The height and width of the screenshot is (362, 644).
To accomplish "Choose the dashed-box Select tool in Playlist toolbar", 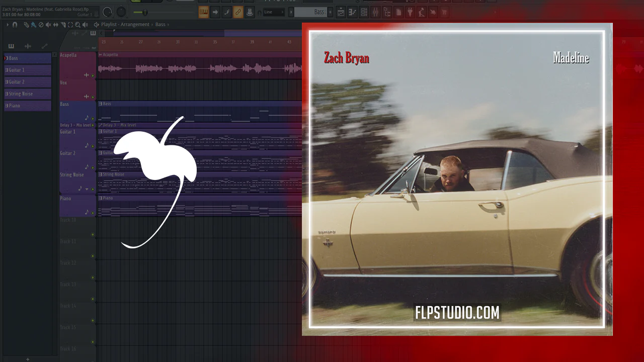I will tap(70, 25).
